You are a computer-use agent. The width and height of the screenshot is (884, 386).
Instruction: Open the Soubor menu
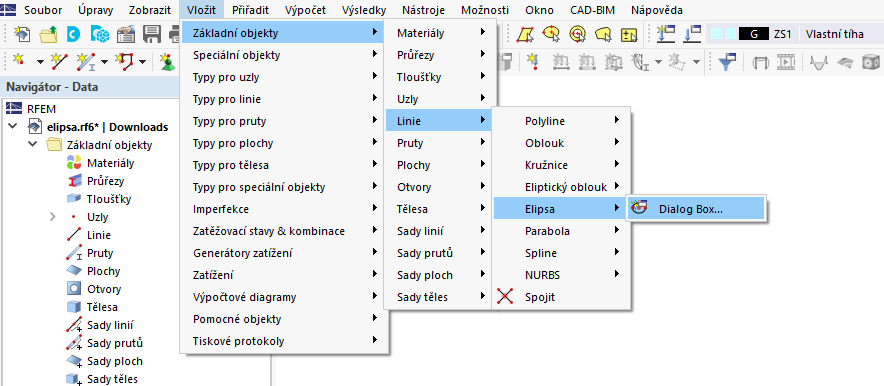point(43,10)
